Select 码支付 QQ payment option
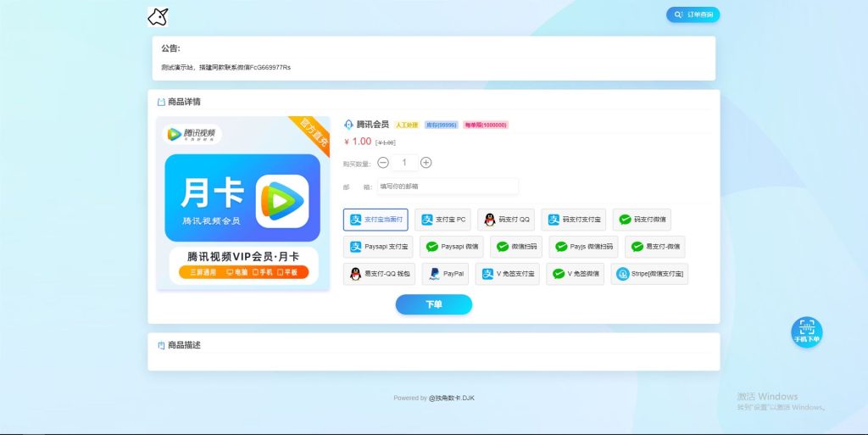Image resolution: width=868 pixels, height=435 pixels. [506, 220]
